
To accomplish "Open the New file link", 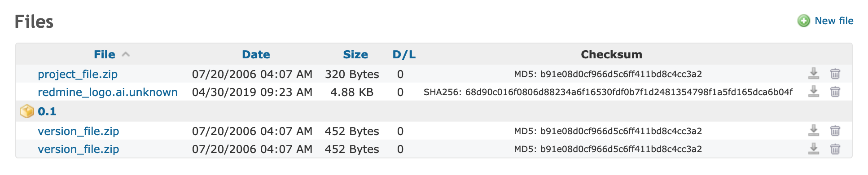I will point(834,21).
